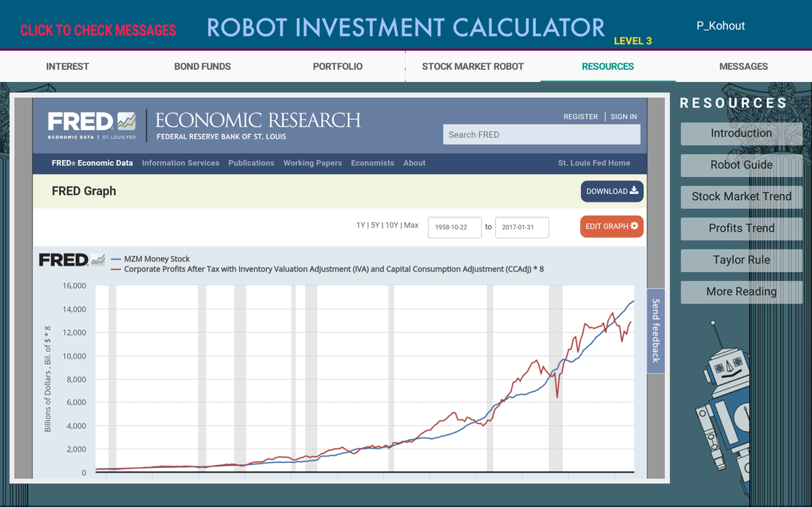
Task: Open the Introduction resource
Action: [x=741, y=134]
